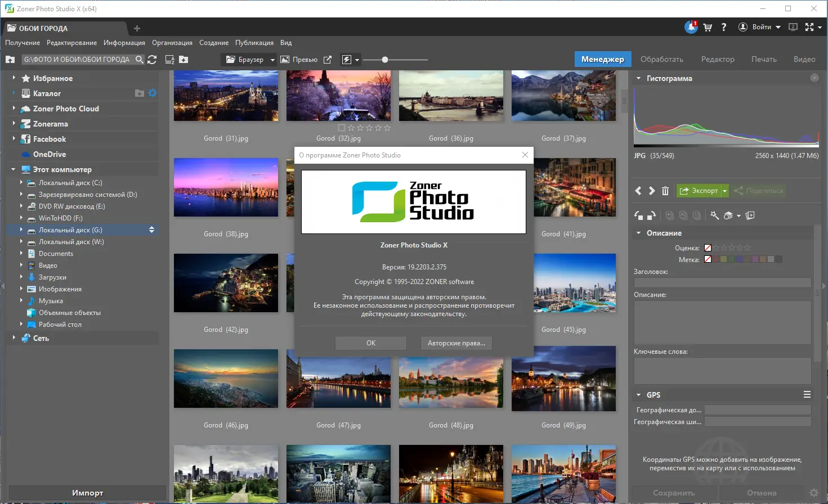Open Catalog settings gear icon
The width and height of the screenshot is (828, 504).
[x=153, y=93]
